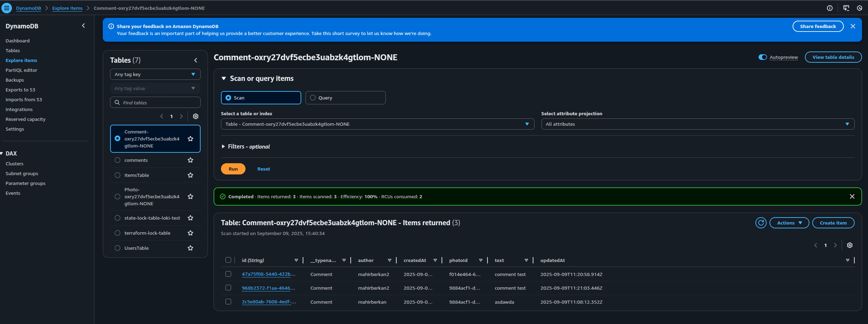The image size is (868, 324).
Task: Collapse the Tables panel chevron
Action: pos(196,60)
